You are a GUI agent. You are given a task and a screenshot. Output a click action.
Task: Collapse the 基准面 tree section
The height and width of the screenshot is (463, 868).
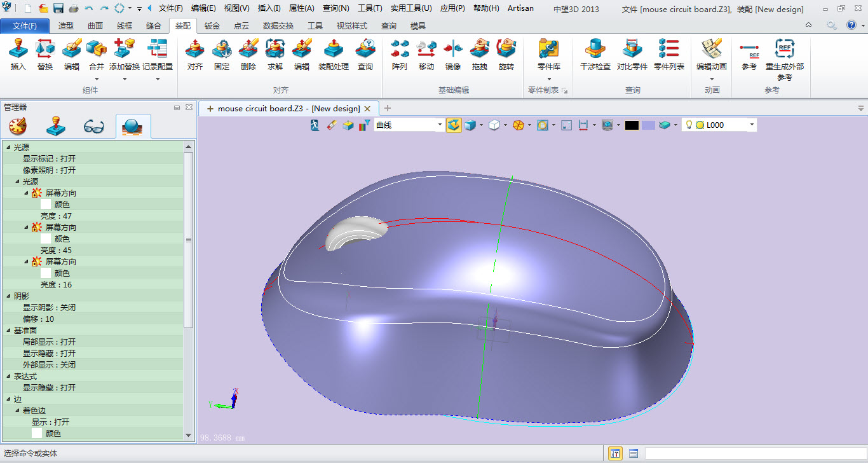(9, 330)
